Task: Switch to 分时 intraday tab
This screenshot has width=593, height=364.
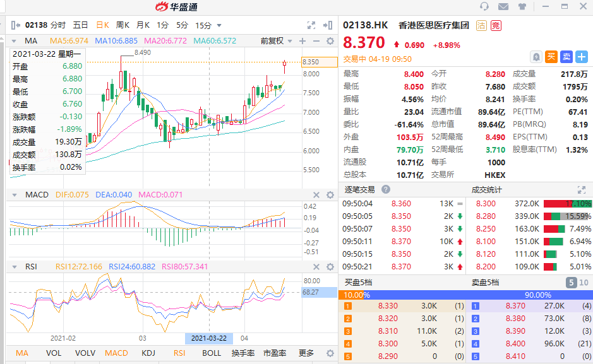Action: point(58,25)
